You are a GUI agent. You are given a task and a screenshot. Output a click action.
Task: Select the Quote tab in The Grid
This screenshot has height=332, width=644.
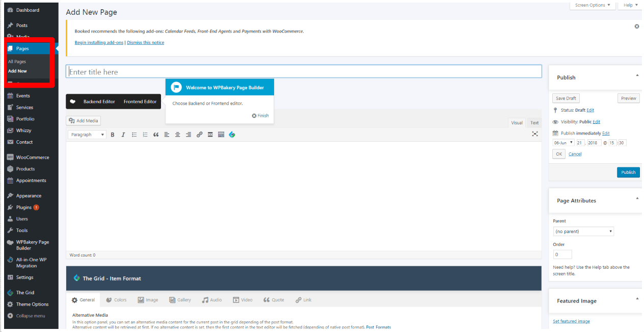coord(274,300)
